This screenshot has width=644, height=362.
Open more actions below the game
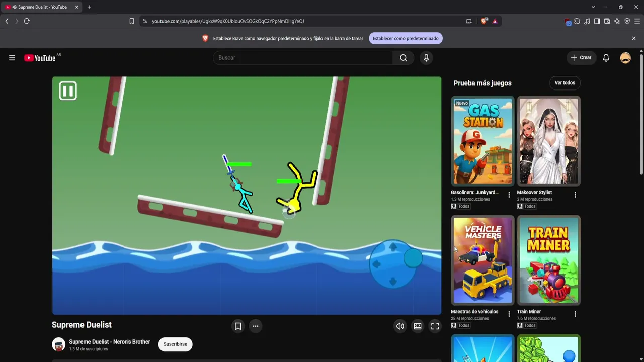tap(256, 326)
